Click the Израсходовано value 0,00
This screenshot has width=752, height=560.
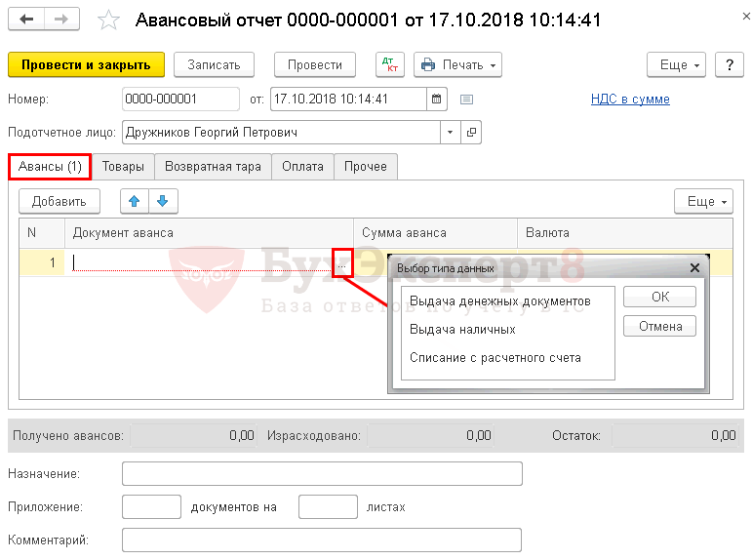[430, 436]
